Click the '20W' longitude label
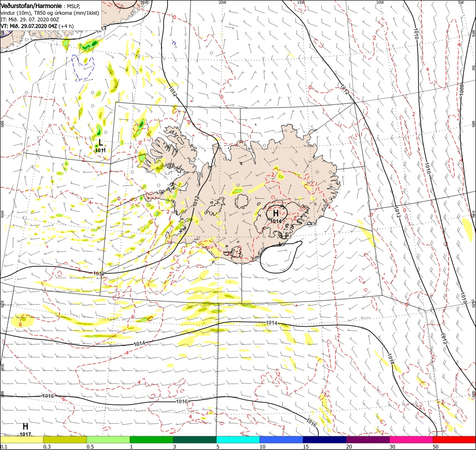The height and width of the screenshot is (450, 476). 222,2
